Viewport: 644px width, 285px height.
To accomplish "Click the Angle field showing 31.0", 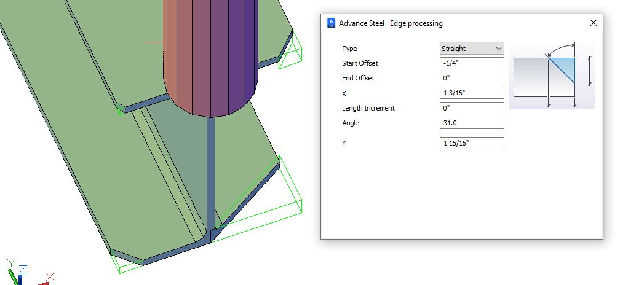I will coord(472,123).
